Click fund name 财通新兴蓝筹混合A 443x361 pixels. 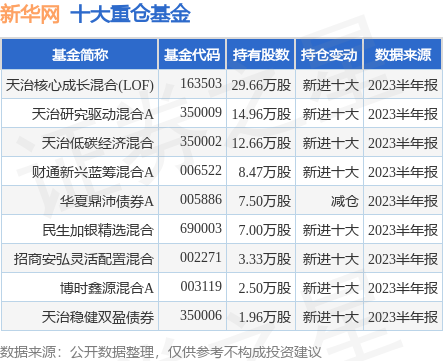(x=93, y=172)
